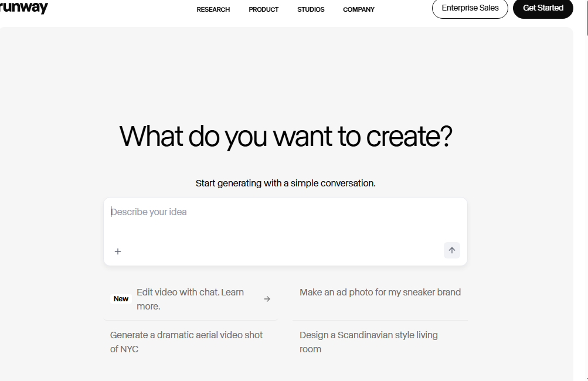This screenshot has width=588, height=381.
Task: Click the 'Start generating' subtitle text
Action: click(285, 183)
